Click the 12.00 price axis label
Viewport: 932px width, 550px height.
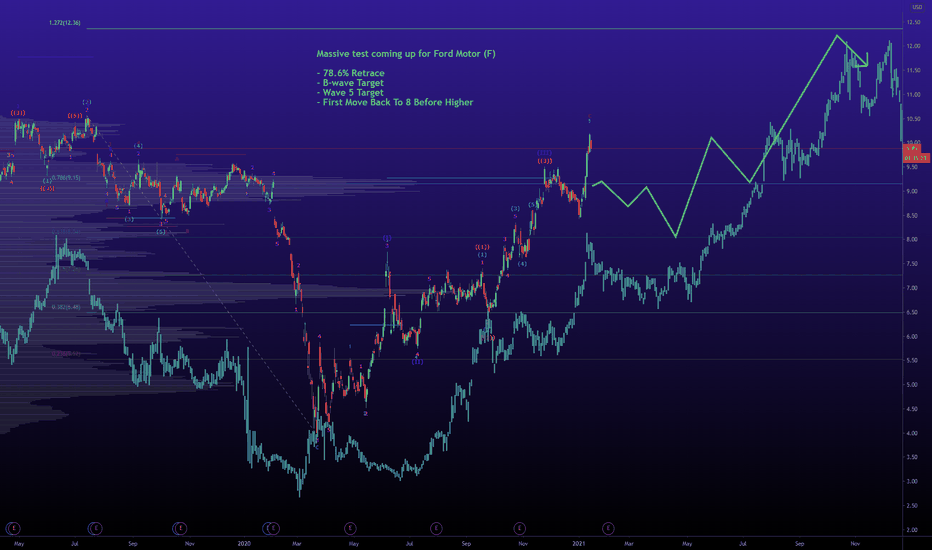[913, 46]
